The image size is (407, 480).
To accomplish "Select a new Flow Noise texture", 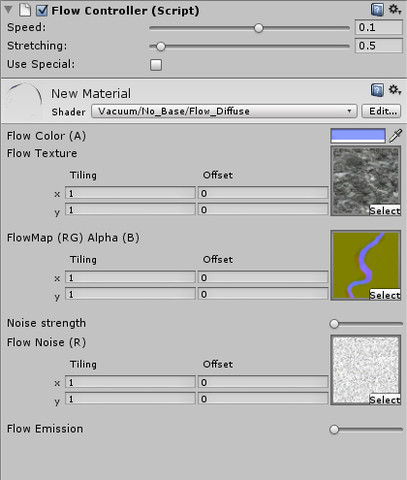I will coord(385,399).
